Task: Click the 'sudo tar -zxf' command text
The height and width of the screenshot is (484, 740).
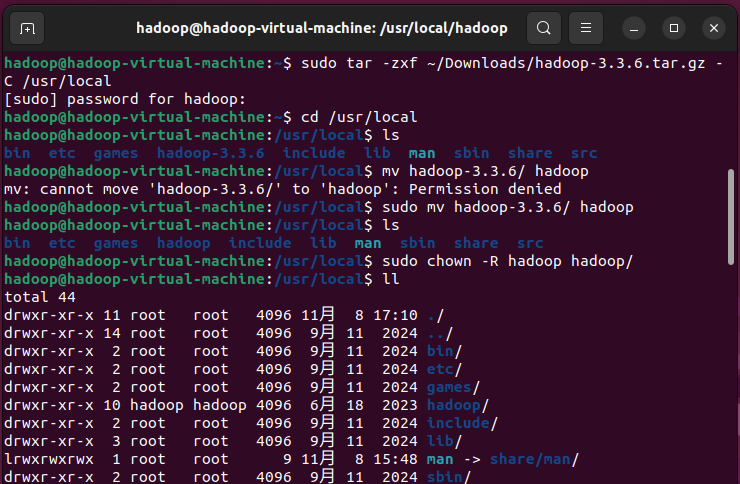Action: [x=359, y=63]
